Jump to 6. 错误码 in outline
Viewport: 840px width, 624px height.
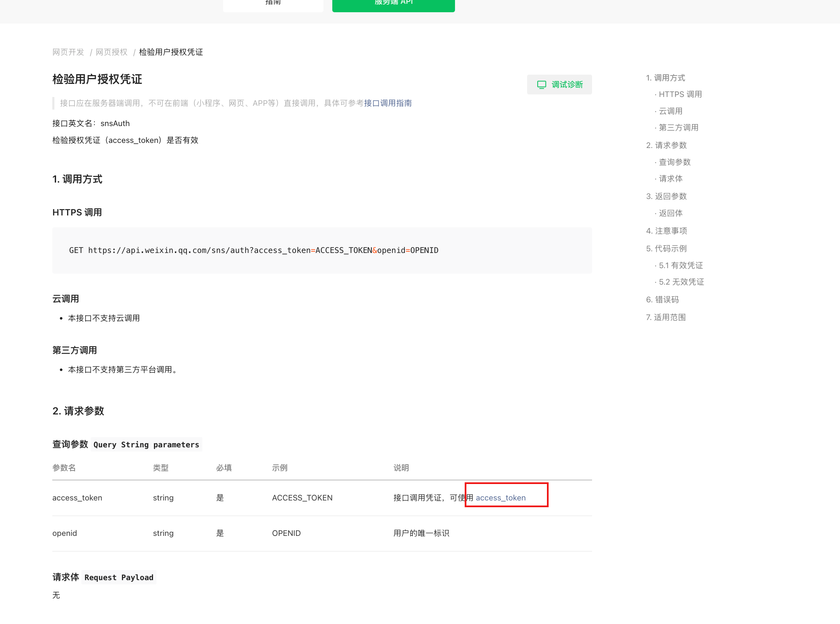pos(662,300)
